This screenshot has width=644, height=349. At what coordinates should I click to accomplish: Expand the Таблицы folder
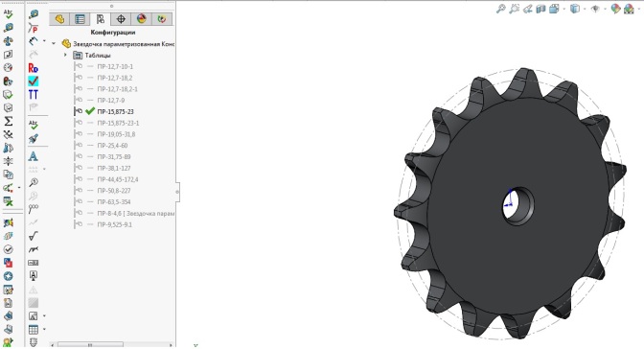65,55
